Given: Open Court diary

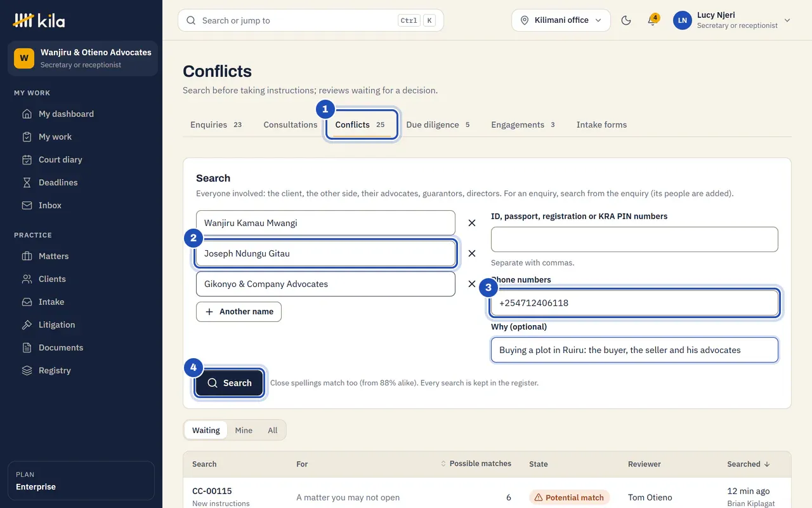Looking at the screenshot, I should 81,160.
